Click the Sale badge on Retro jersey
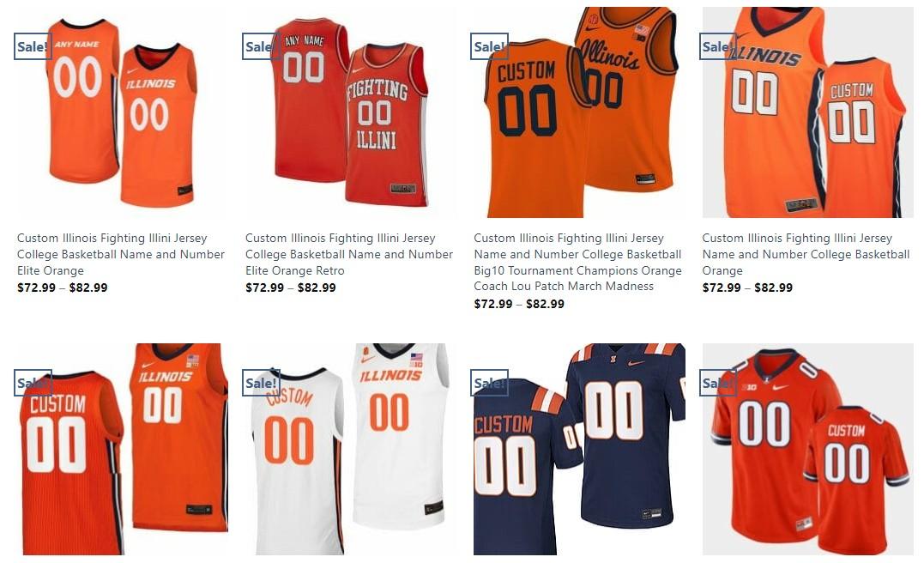 coord(261,46)
